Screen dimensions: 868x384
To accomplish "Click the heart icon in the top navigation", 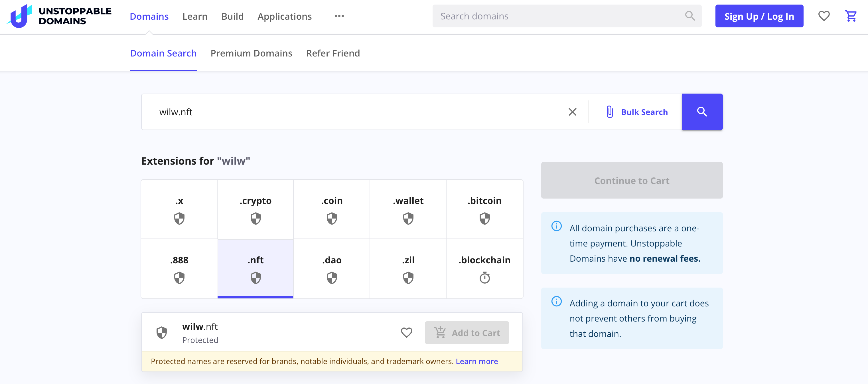I will [x=824, y=15].
